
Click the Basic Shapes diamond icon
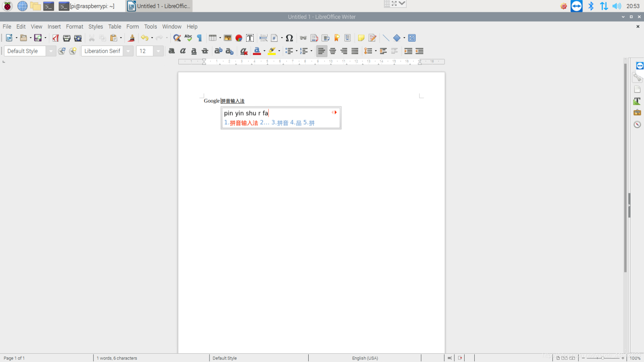click(x=397, y=38)
